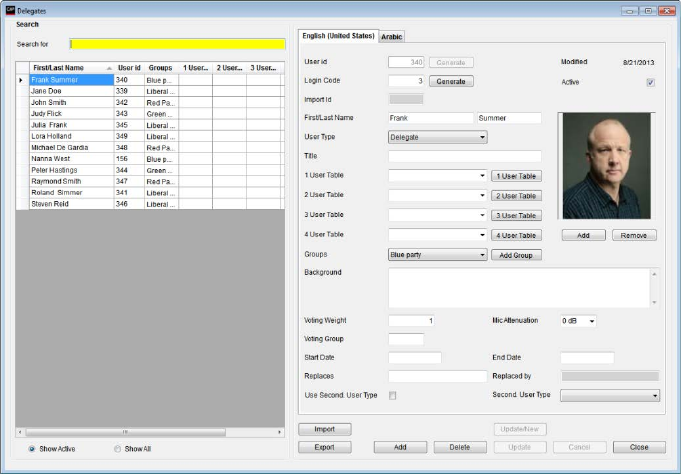Open the User Type dropdown
The height and width of the screenshot is (474, 681).
[437, 137]
